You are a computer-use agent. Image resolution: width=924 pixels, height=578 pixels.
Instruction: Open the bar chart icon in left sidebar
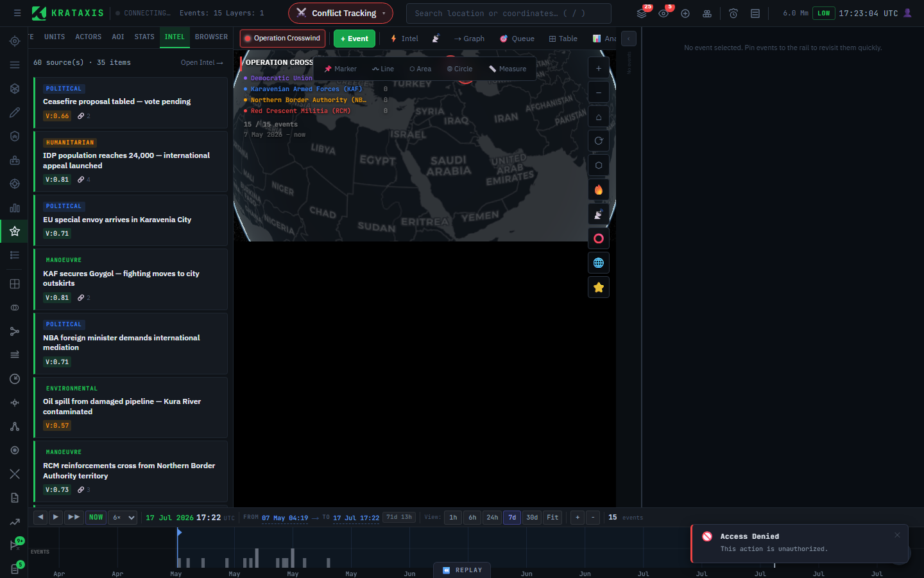coord(15,207)
